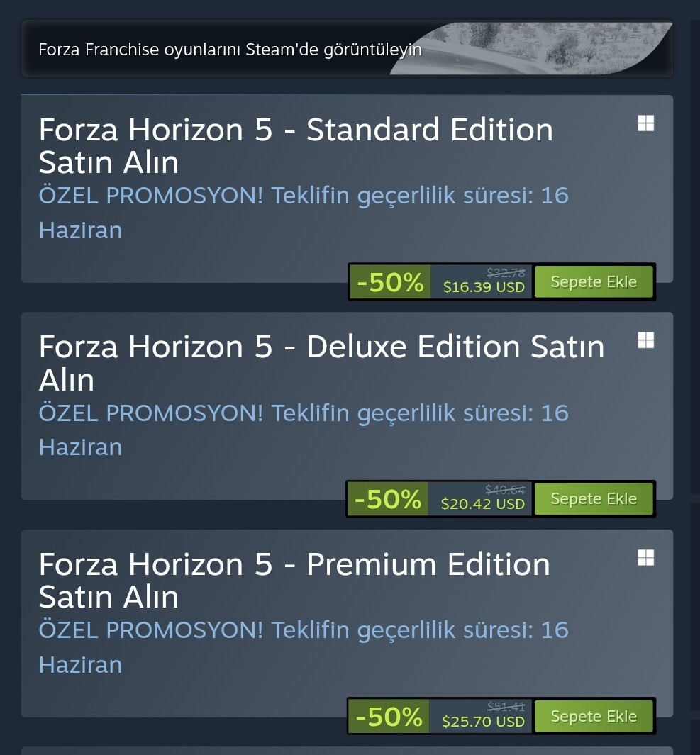Open the Forza Franchise banner link
This screenshot has width=700, height=755.
pos(230,50)
